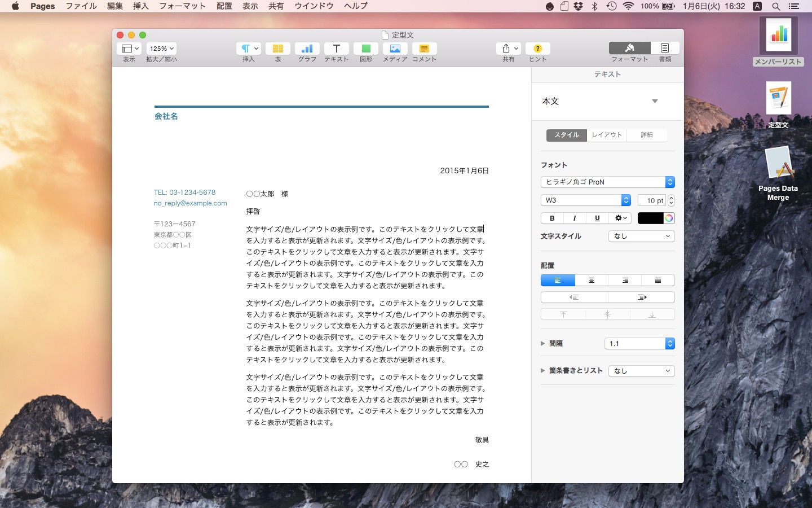This screenshot has height=508, width=812.
Task: Click the 拝啓 salutation text
Action: [253, 212]
